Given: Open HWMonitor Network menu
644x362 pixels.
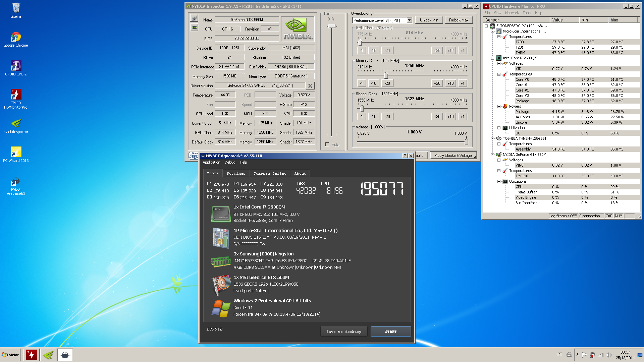Looking at the screenshot, I should [x=512, y=13].
